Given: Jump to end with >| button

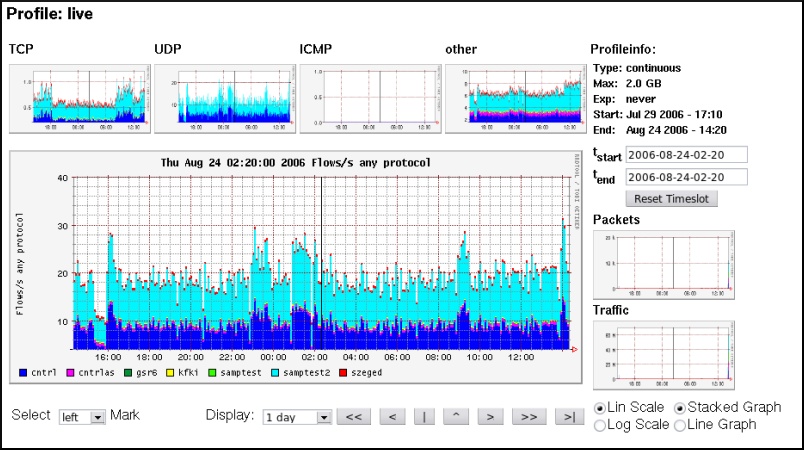Looking at the screenshot, I should (568, 417).
